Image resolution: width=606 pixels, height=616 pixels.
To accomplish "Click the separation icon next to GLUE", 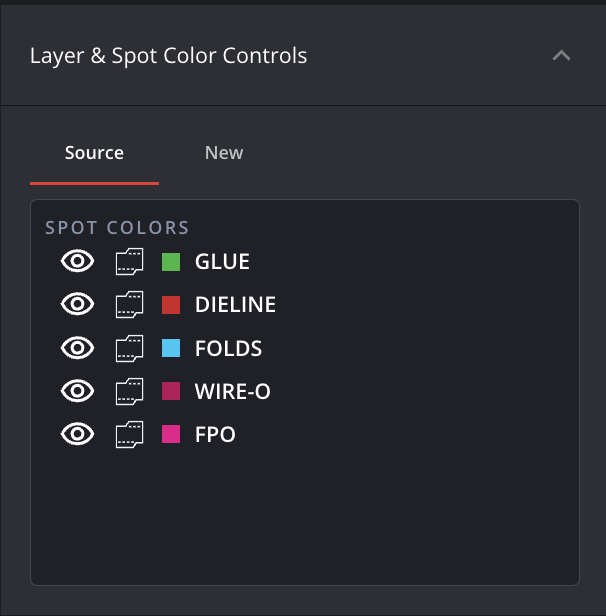I will click(130, 262).
